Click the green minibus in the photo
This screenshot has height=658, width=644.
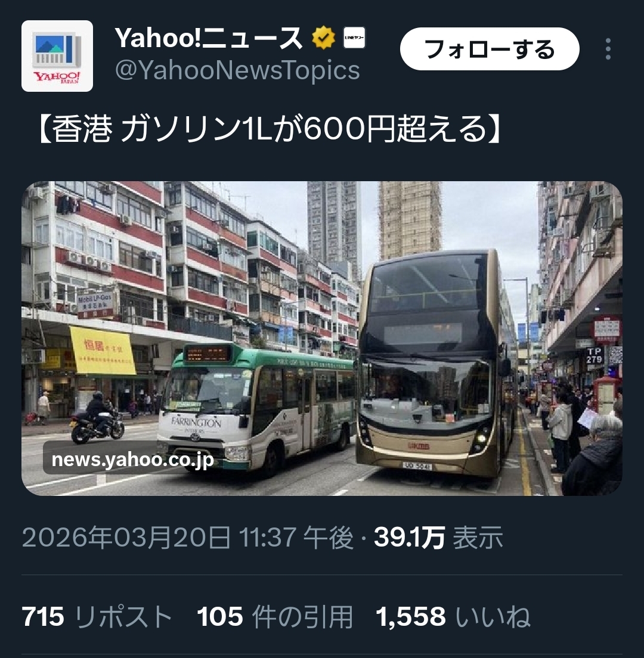[257, 408]
